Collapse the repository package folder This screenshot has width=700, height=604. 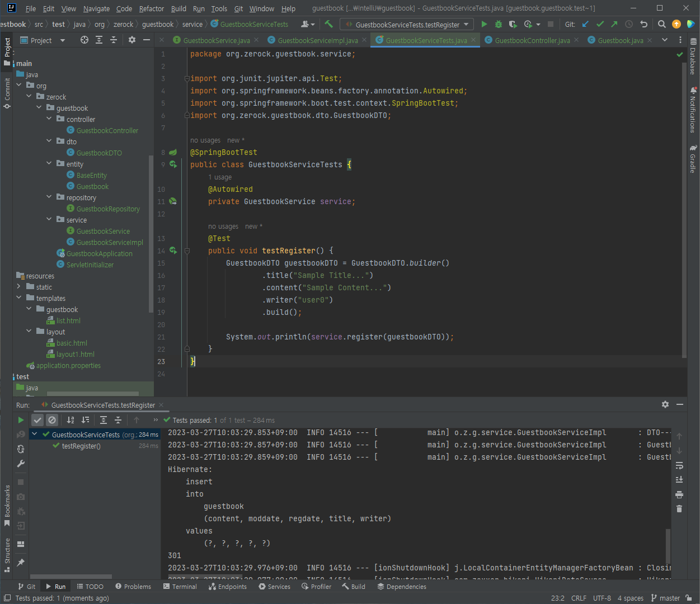pyautogui.click(x=49, y=197)
